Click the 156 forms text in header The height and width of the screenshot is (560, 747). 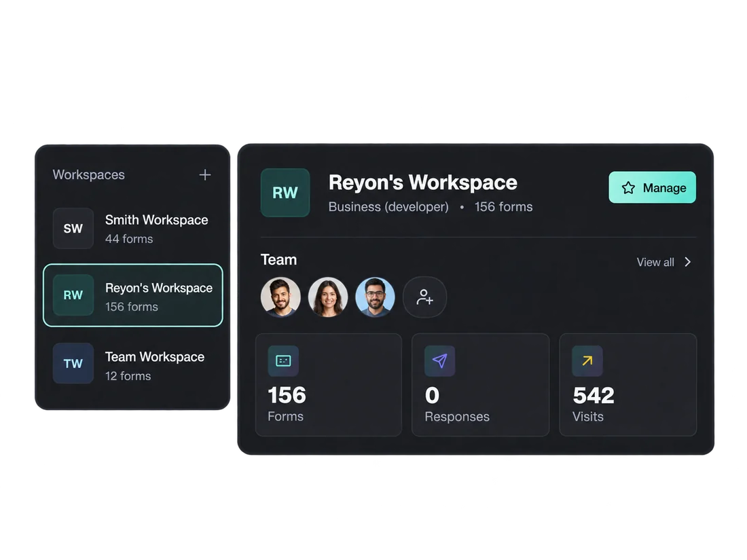pos(504,206)
